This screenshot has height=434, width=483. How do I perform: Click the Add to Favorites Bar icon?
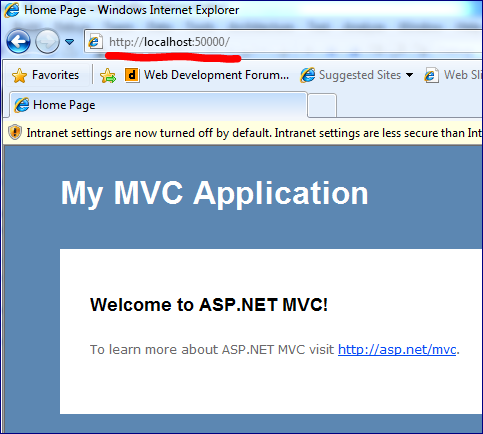[x=108, y=75]
